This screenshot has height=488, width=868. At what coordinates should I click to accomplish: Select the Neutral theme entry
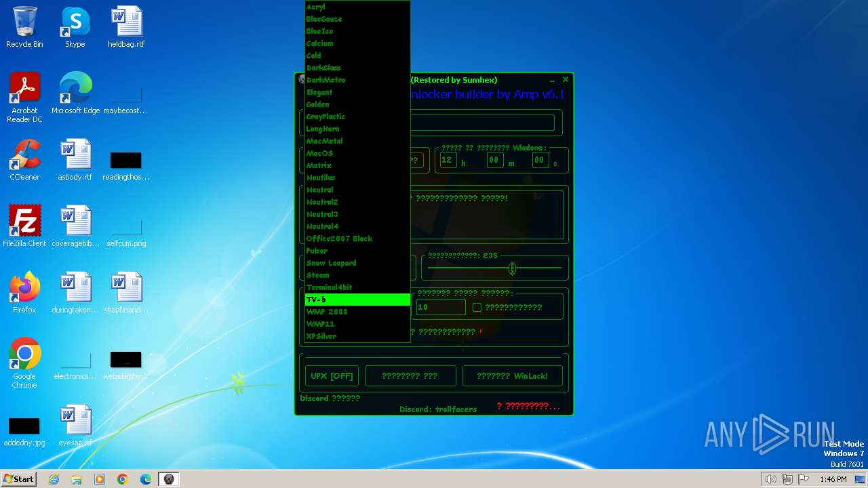tap(357, 190)
